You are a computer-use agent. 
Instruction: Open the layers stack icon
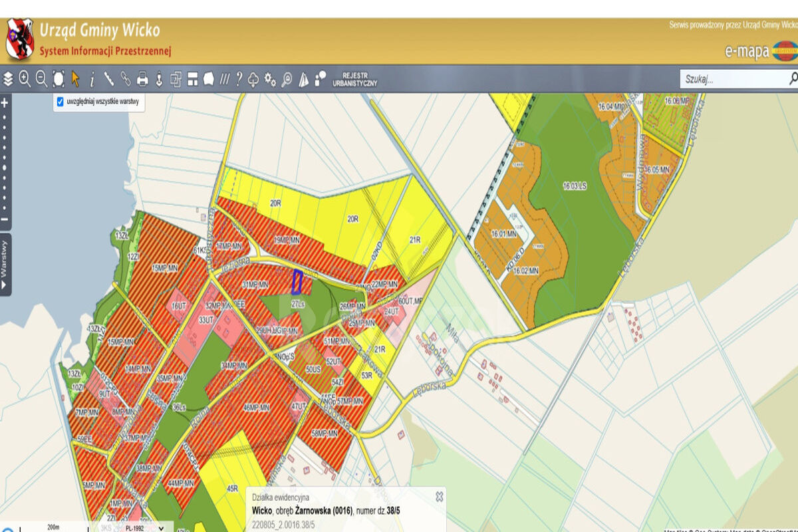[8, 79]
